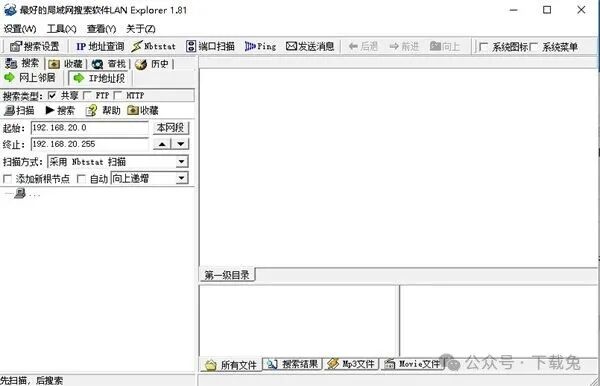
Task: Add to favorites via 收藏 icon beside 帮助
Action: [x=143, y=111]
